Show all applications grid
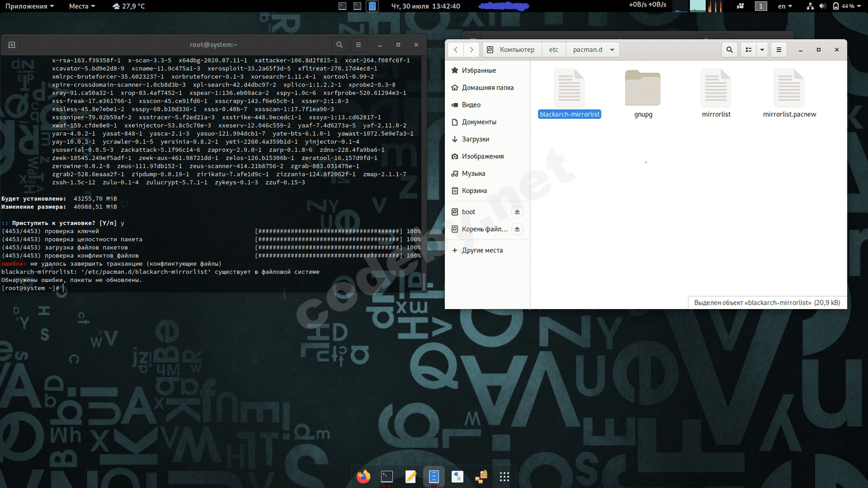Screen dimensions: 868x488 [504, 477]
